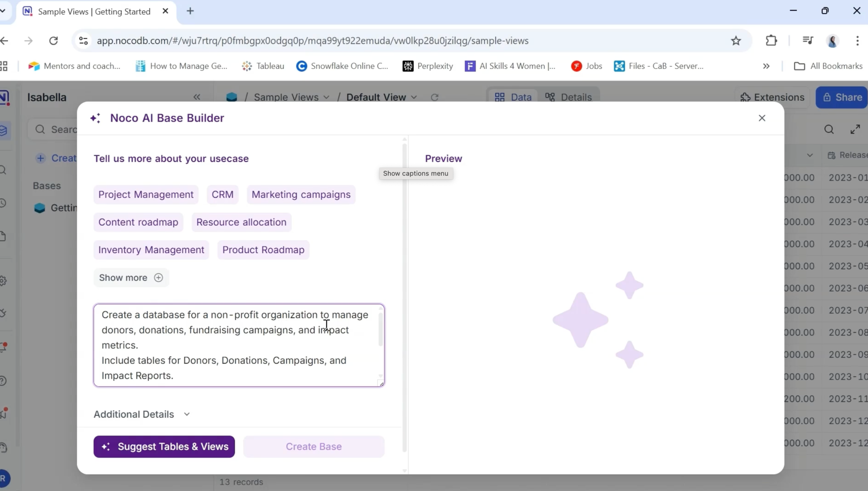
Task: Select the Project Management usecase chip
Action: tap(146, 194)
